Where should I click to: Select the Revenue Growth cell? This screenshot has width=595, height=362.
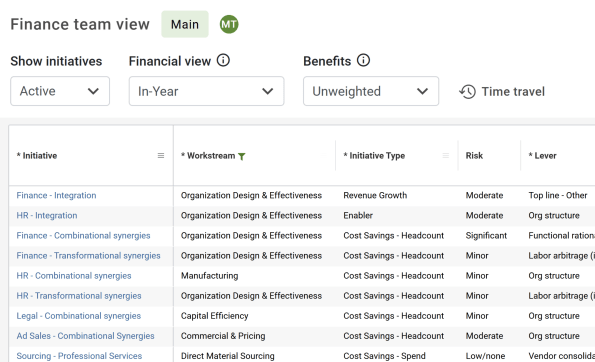375,195
